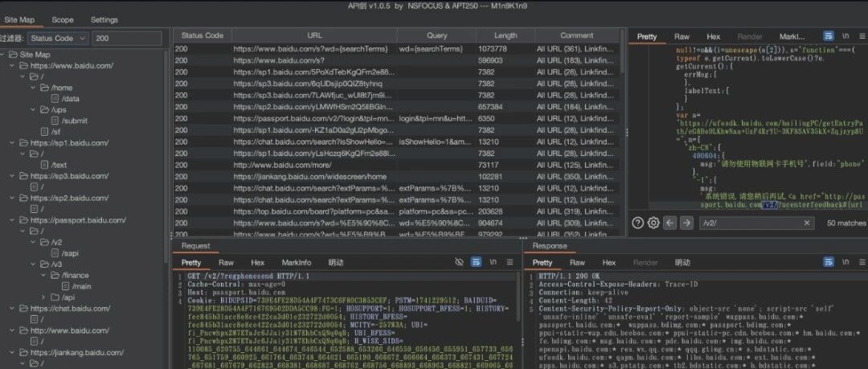Collapse the https://www.baidu.com/ tree node
This screenshot has width=868, height=369.
tap(12, 65)
